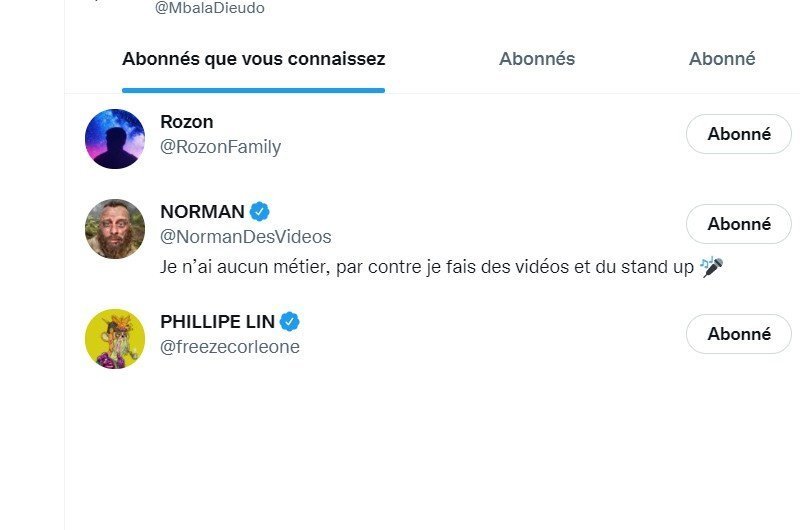The image size is (800, 530).
Task: Unfollow Rozon via the Abonné button
Action: (x=738, y=134)
